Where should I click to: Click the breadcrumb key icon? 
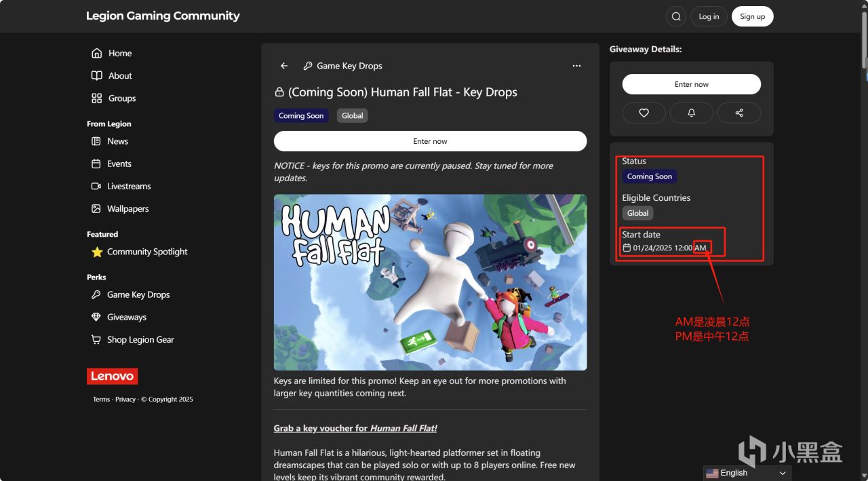pyautogui.click(x=308, y=66)
